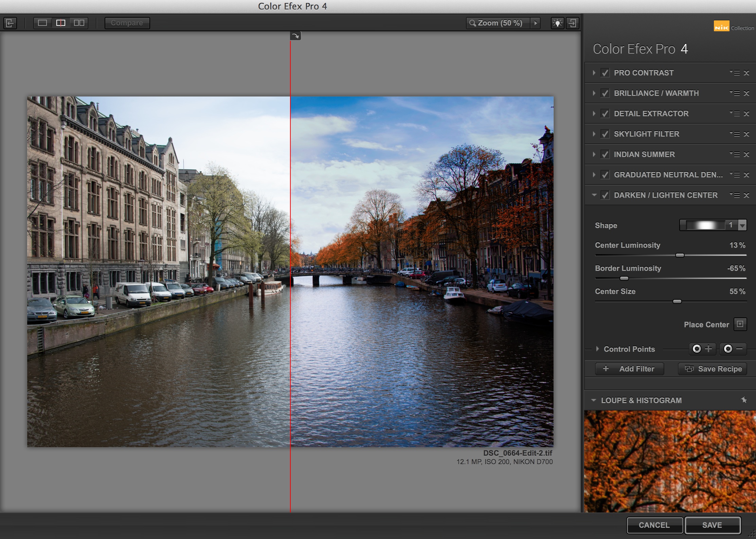Screen dimensions: 756x539
Task: Open the Detail Extractor filter options menu
Action: (x=735, y=114)
